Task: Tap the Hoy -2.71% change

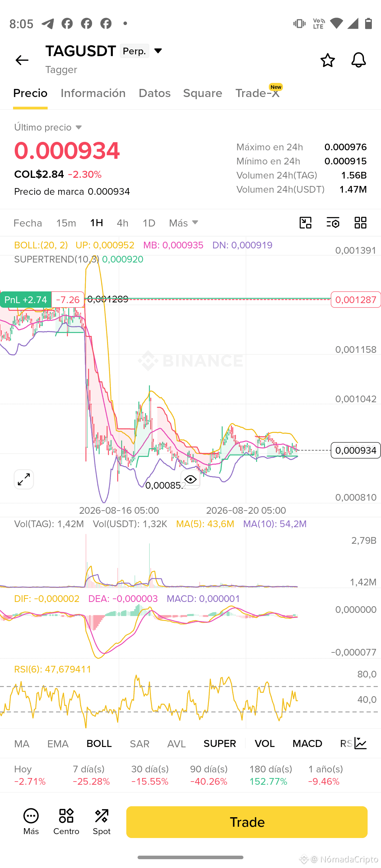Action: click(30, 775)
